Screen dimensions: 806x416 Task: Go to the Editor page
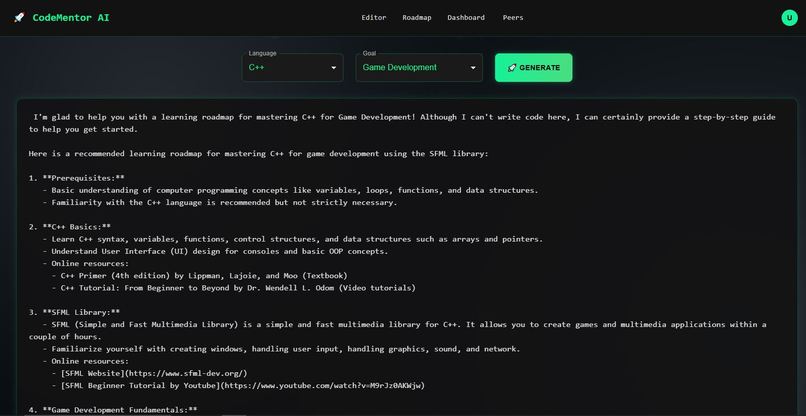pos(374,17)
